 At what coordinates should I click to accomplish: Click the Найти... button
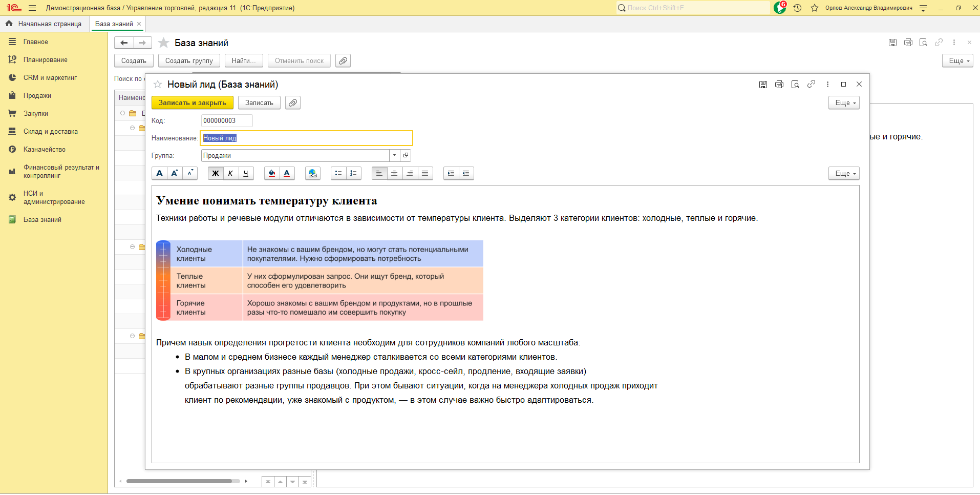[x=244, y=60]
